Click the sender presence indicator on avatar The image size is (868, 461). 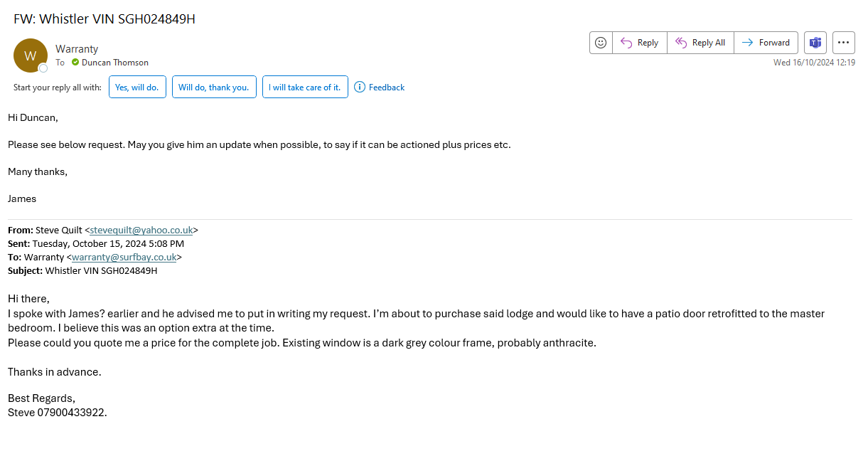[43, 68]
